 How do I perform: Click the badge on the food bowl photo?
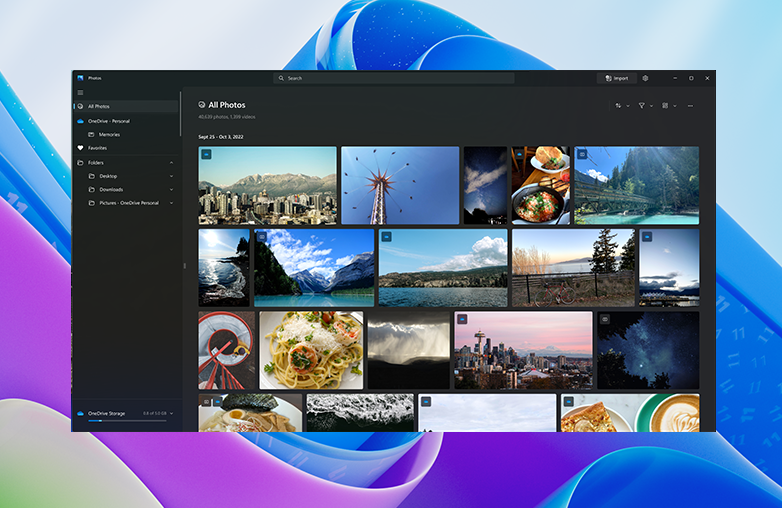click(x=519, y=155)
